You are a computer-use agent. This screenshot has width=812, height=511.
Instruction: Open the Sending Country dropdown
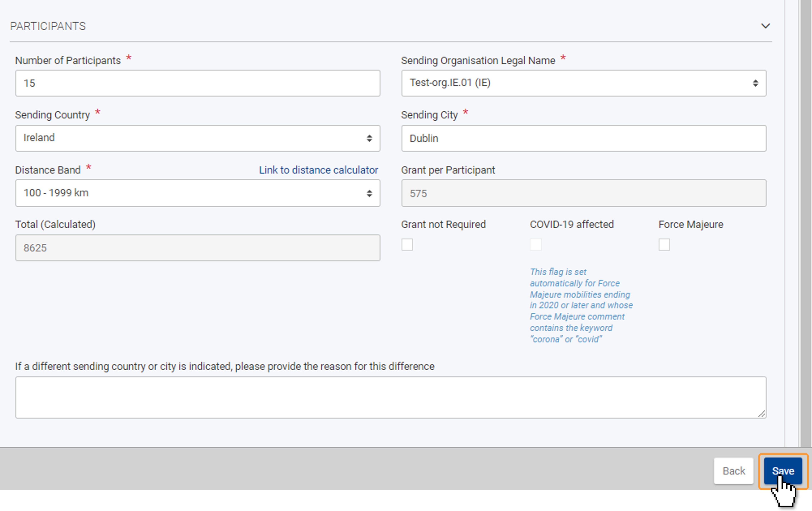pyautogui.click(x=198, y=138)
